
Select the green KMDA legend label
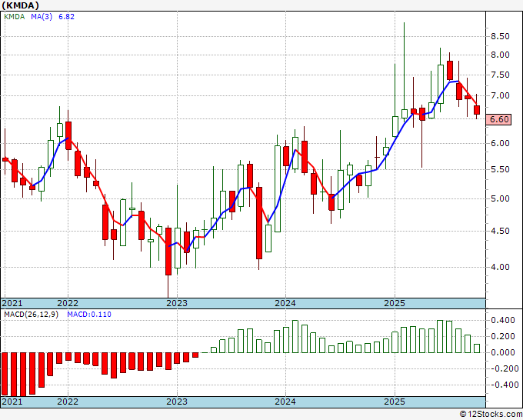coord(15,16)
